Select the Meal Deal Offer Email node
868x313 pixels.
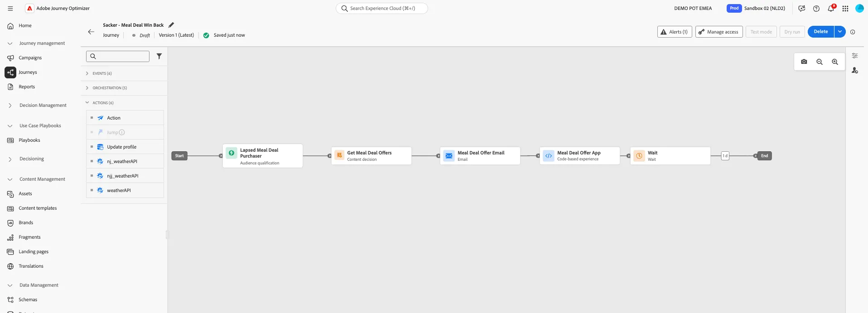[480, 156]
